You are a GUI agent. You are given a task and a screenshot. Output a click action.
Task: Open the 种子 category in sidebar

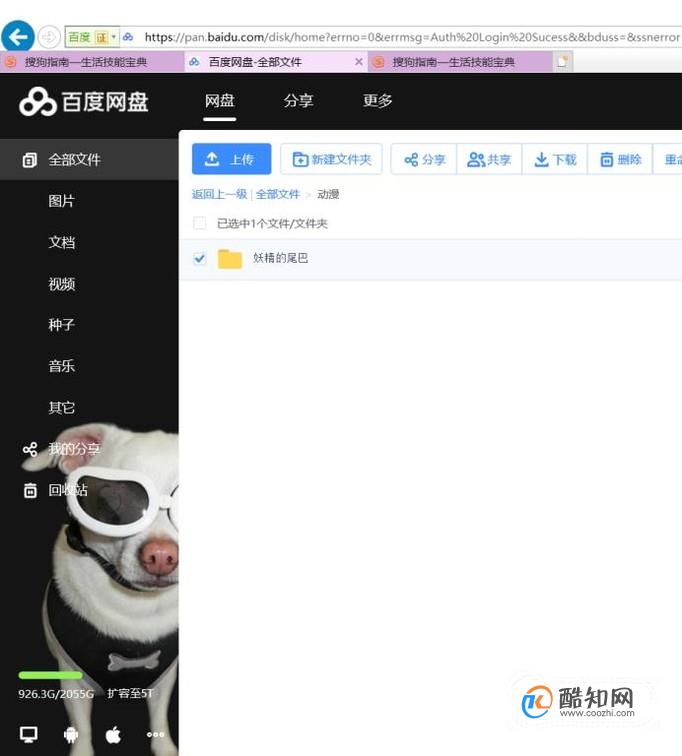pos(62,325)
